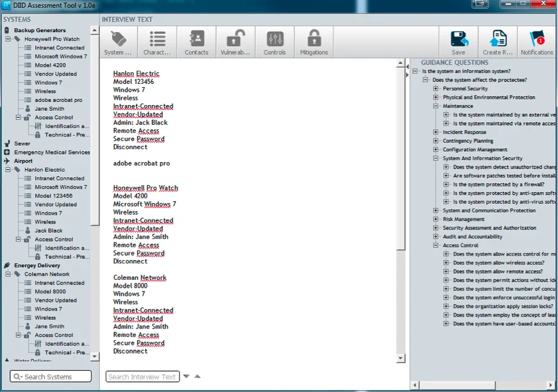The image size is (558, 392).
Task: Click the Mitigations padlock icon
Action: coord(313,40)
